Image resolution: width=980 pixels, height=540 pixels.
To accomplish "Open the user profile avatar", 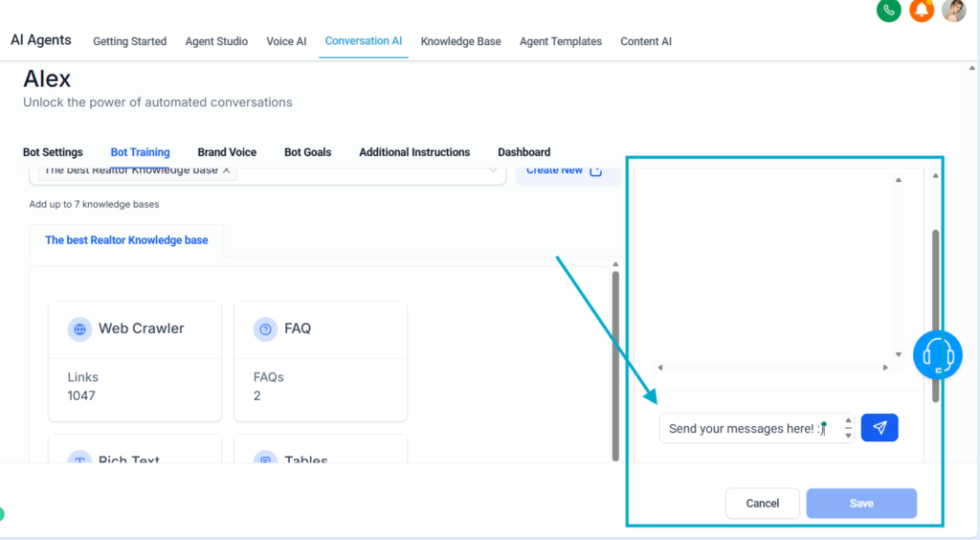I will [x=953, y=11].
